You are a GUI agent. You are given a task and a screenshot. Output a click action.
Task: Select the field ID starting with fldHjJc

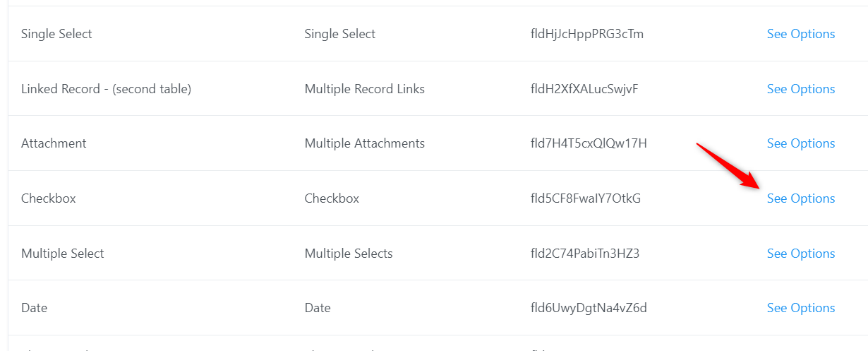pyautogui.click(x=586, y=34)
